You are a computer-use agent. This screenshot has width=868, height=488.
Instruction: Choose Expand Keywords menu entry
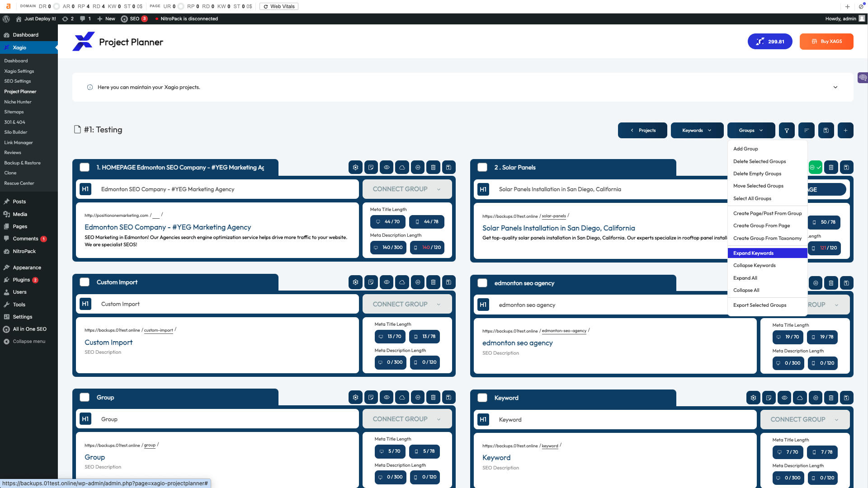point(767,253)
